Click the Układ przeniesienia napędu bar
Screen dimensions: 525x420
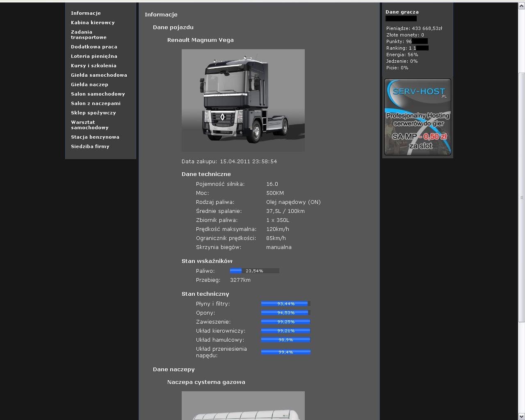pos(286,352)
